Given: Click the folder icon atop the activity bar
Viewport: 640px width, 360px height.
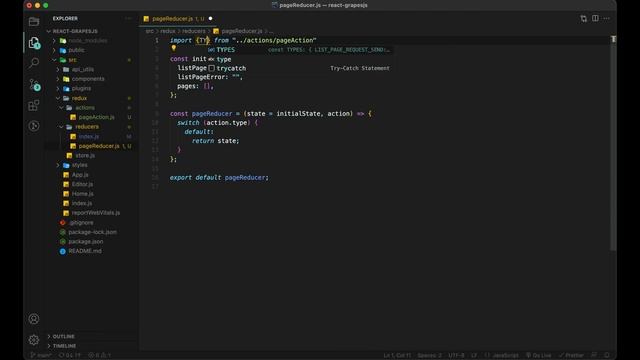Looking at the screenshot, I should 34,21.
